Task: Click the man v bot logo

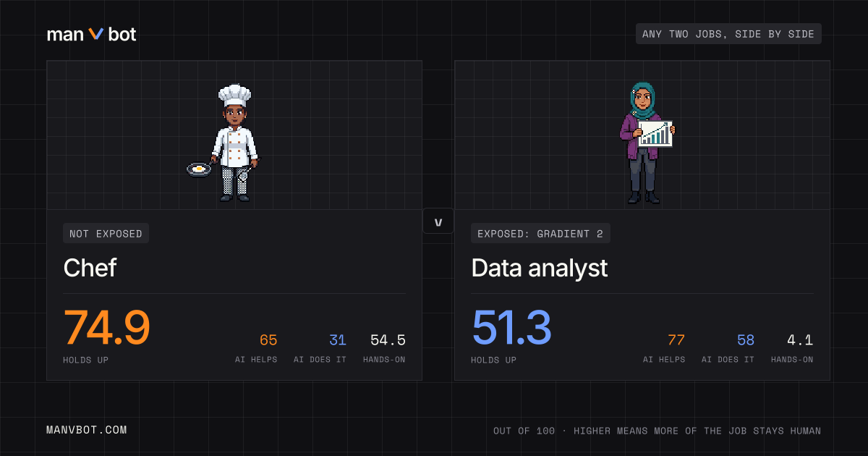Action: point(91,34)
